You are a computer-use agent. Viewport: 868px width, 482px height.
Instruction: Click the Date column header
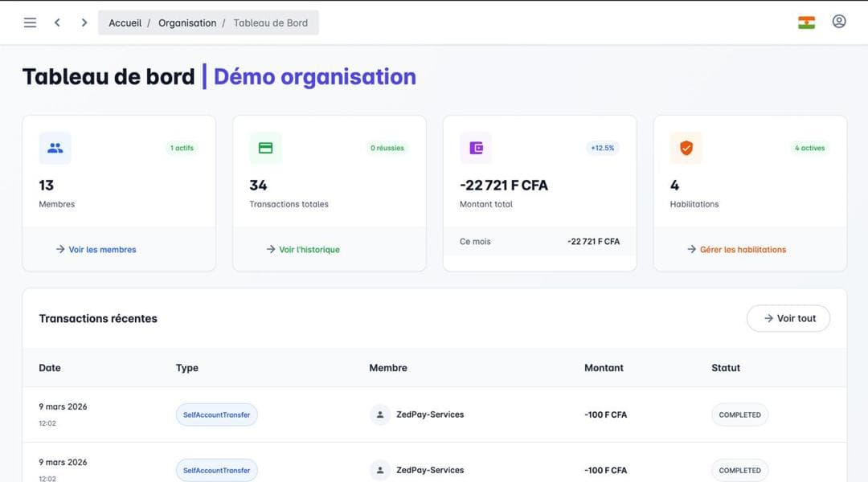[x=50, y=367]
